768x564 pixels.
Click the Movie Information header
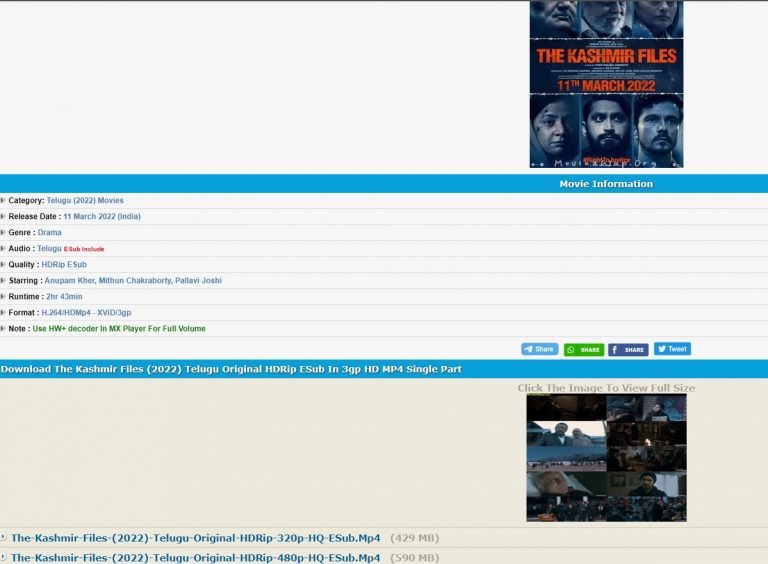(x=606, y=184)
